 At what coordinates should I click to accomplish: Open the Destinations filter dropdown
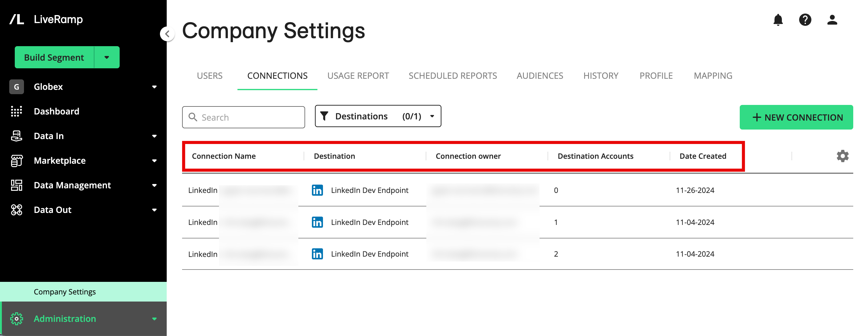pos(378,116)
